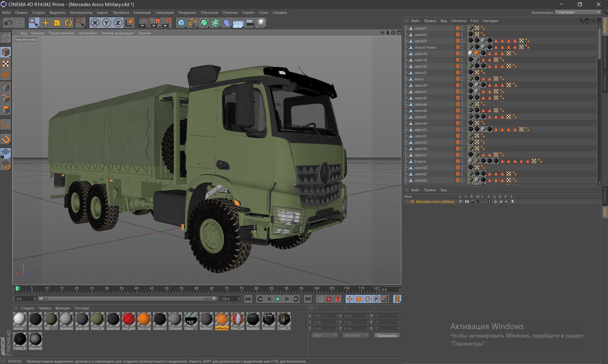The image size is (608, 364).
Task: Click the Применить button
Action: pyautogui.click(x=387, y=335)
